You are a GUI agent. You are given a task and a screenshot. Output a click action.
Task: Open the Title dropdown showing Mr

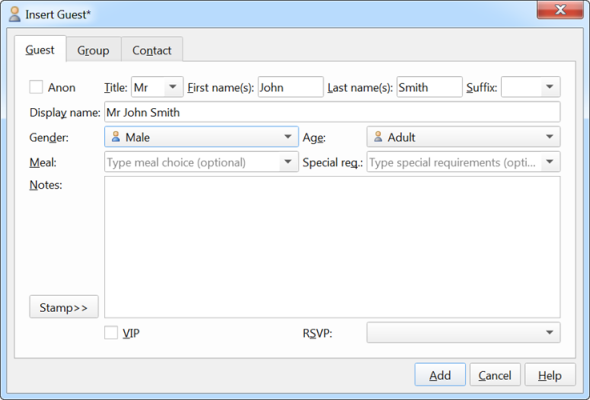coord(157,87)
